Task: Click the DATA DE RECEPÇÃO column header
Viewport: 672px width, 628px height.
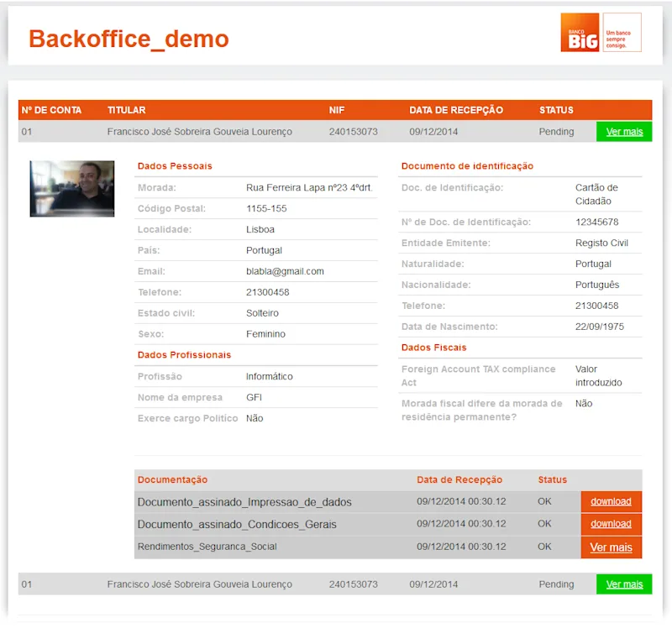Action: pos(456,110)
